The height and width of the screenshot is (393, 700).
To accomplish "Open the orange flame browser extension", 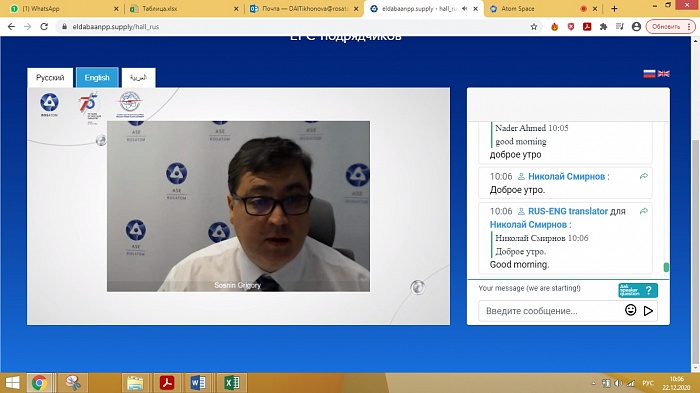I will click(554, 27).
